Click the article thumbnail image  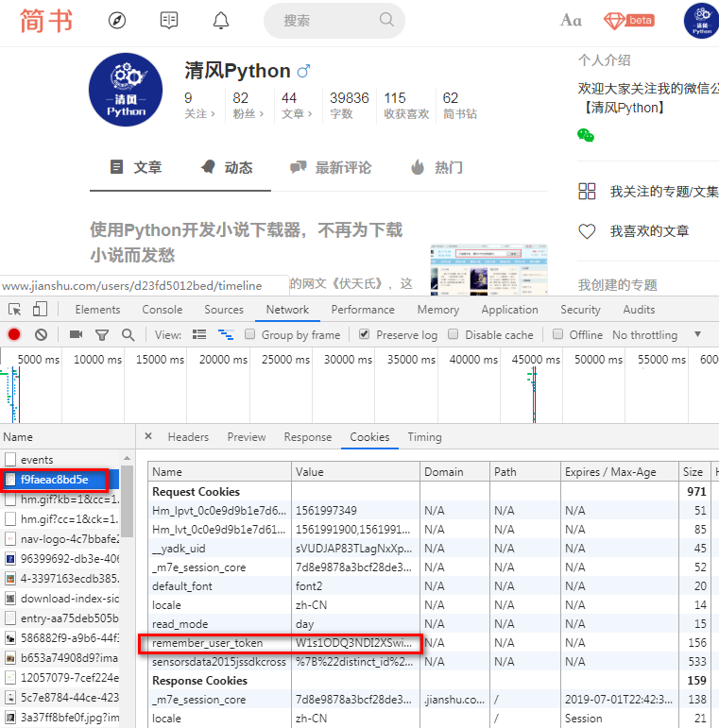488,270
